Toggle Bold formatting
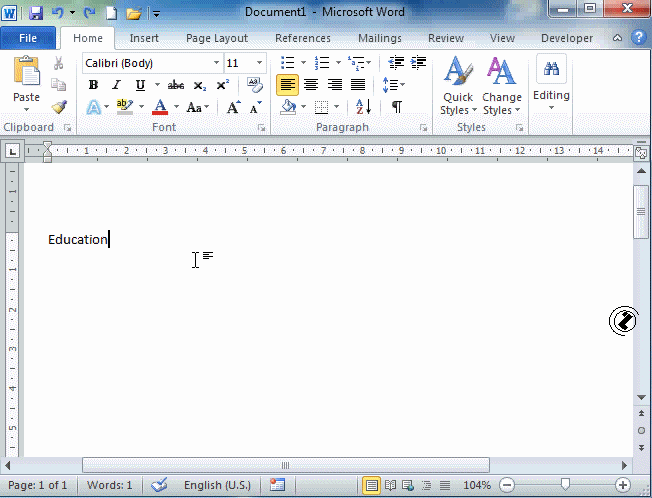 click(94, 85)
